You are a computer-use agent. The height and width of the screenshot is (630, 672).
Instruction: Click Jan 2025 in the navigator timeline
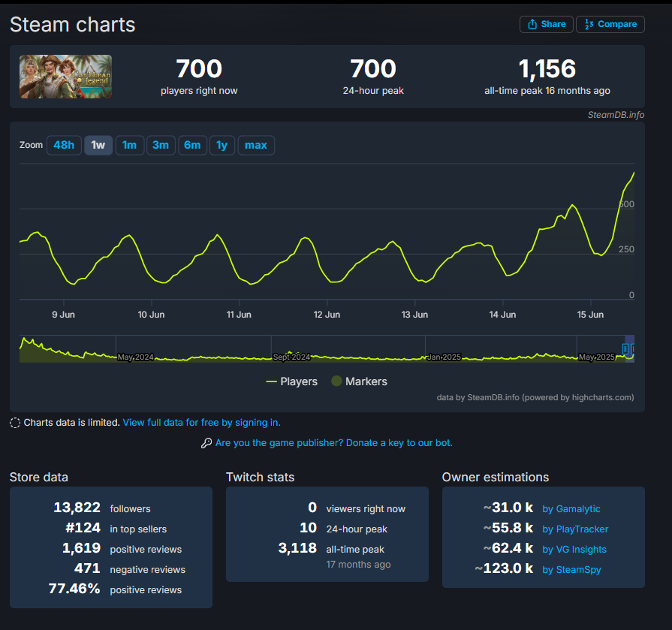[444, 357]
